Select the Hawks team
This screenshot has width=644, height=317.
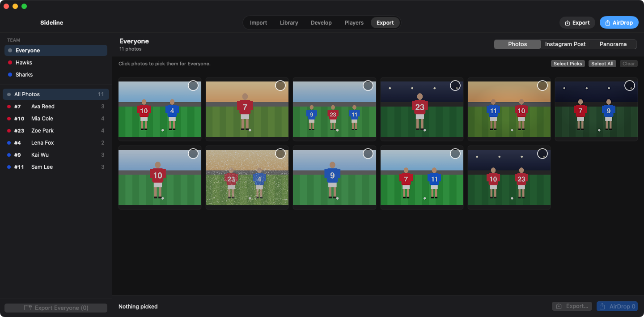tap(56, 63)
